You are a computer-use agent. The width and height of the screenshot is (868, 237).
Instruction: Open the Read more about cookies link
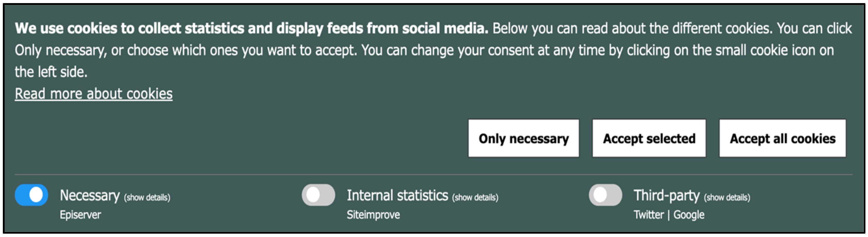coord(93,94)
